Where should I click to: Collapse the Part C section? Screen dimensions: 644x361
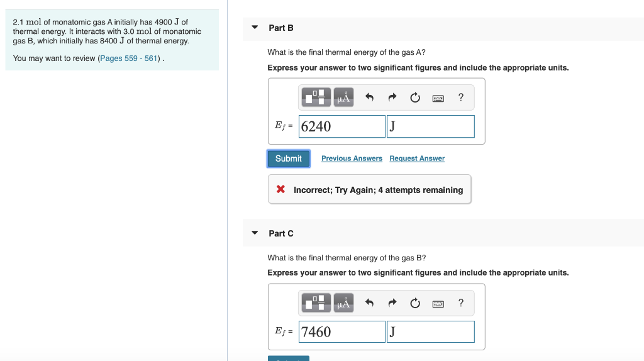click(x=255, y=233)
